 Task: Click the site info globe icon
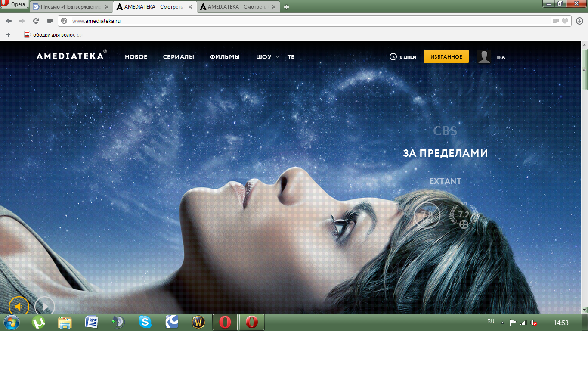(65, 21)
